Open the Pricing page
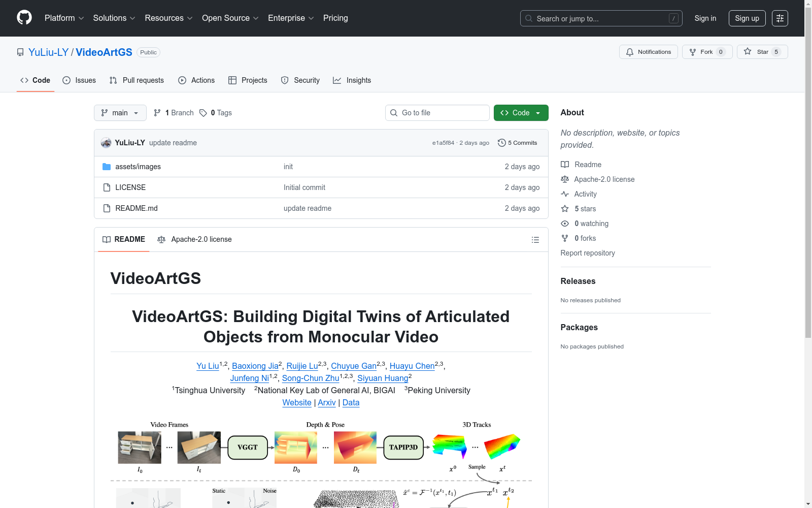The height and width of the screenshot is (508, 812). pos(335,18)
